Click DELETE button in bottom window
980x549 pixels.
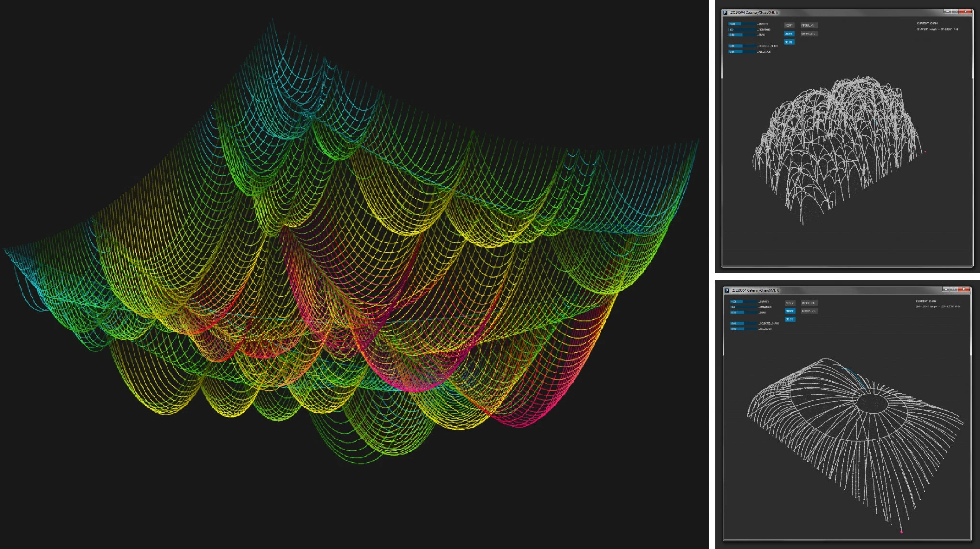790,319
